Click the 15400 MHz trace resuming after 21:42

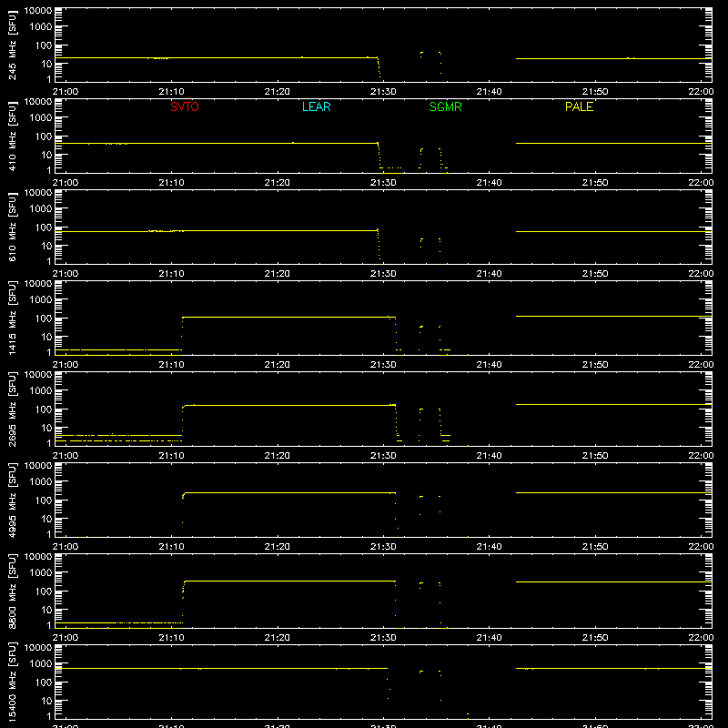pyautogui.click(x=613, y=669)
